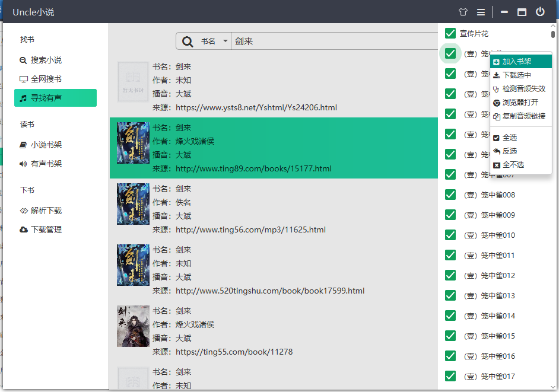
Task: Select the result with source 520tingshu.com/book/book17599.html
Action: (274, 270)
